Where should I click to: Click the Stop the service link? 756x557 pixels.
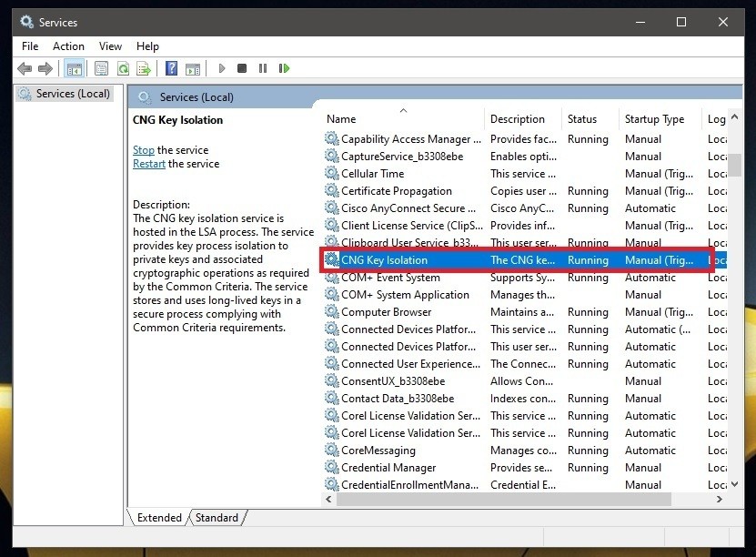[x=143, y=150]
